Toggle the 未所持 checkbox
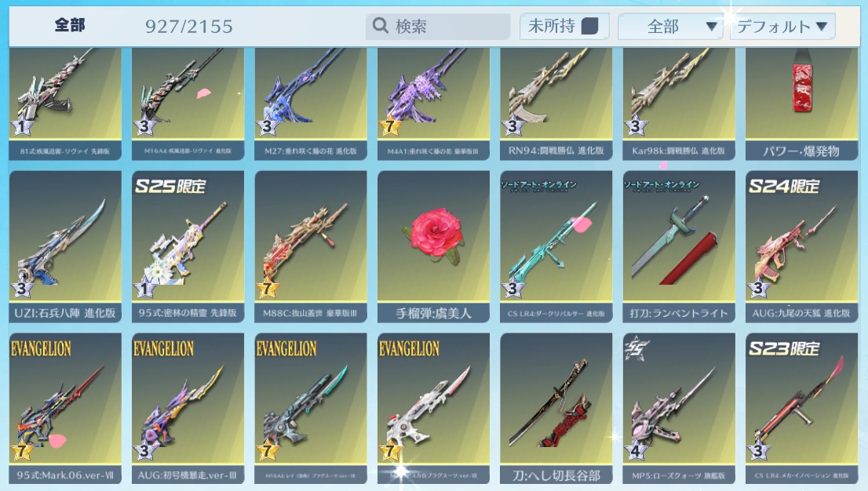Screen dimensions: 868x491 point(589,26)
